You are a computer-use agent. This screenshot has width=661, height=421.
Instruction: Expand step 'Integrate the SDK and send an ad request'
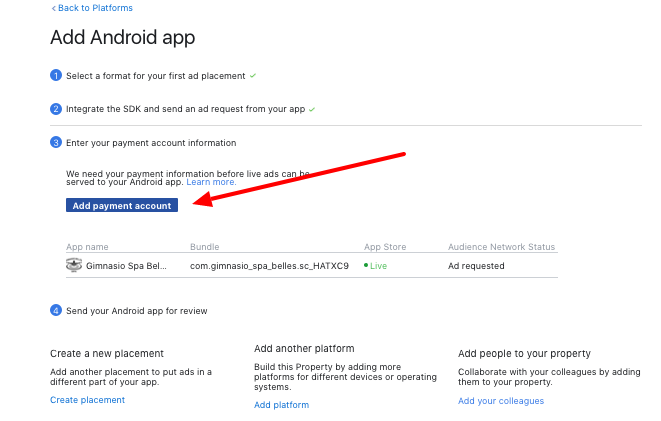[x=185, y=109]
